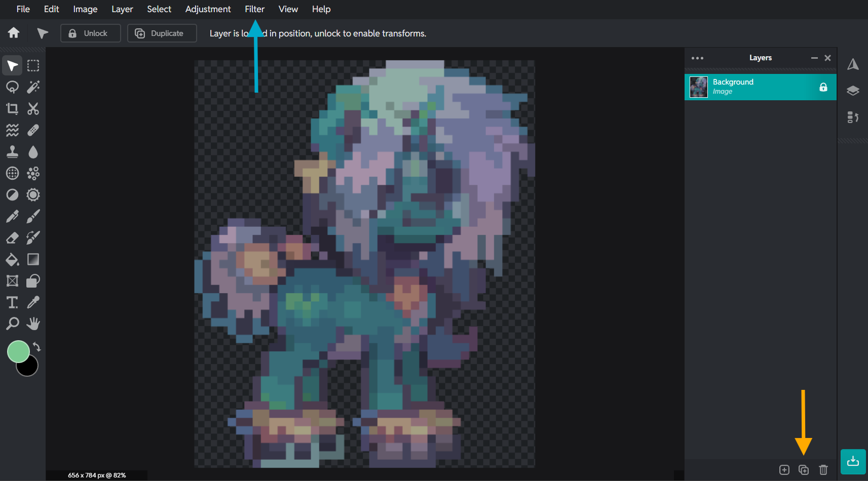868x481 pixels.
Task: Click the pixel-art character on the canvas
Action: [x=364, y=263]
